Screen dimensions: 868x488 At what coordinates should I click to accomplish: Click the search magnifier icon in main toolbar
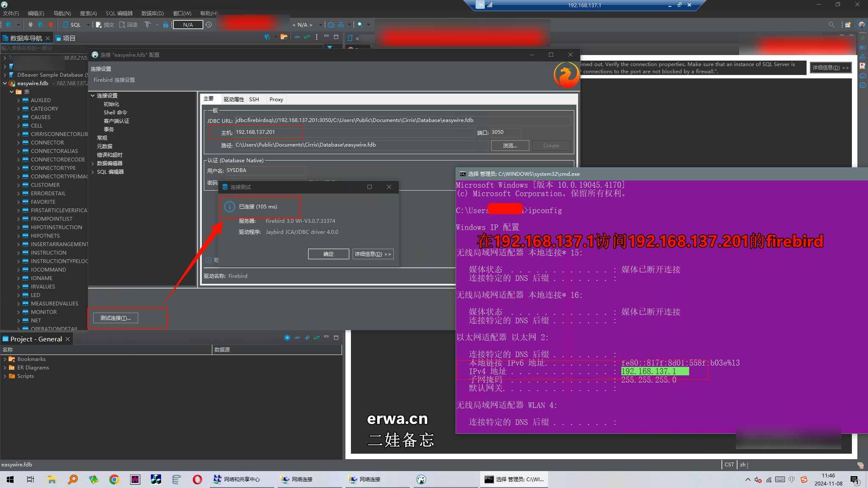(x=360, y=25)
